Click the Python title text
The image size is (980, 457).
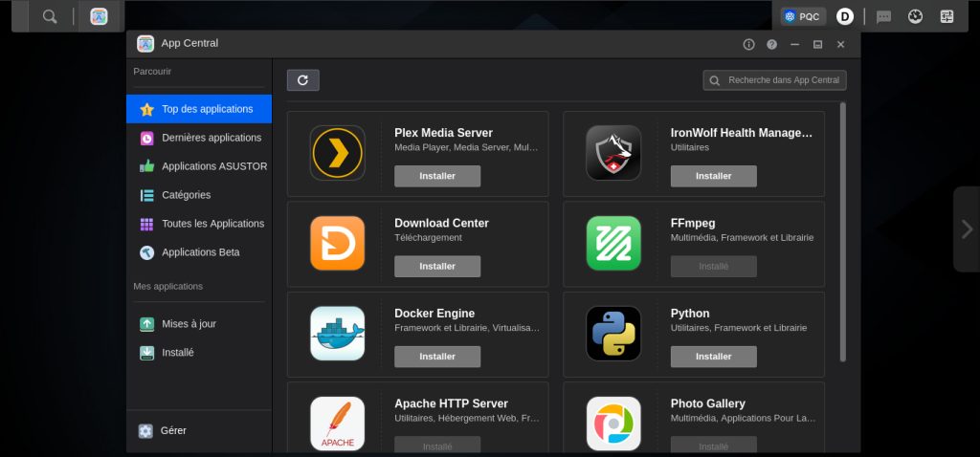(x=690, y=314)
